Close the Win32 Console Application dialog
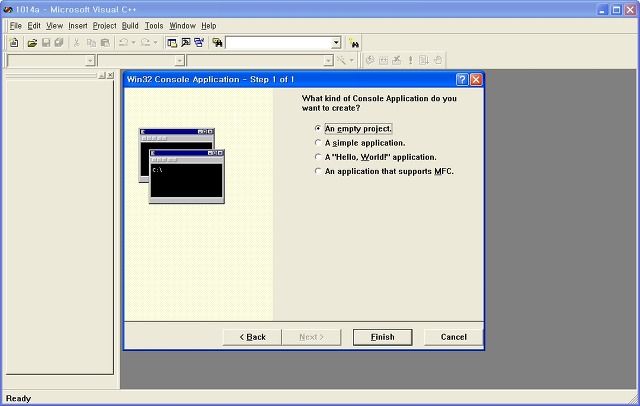Image resolution: width=640 pixels, height=406 pixels. point(476,79)
